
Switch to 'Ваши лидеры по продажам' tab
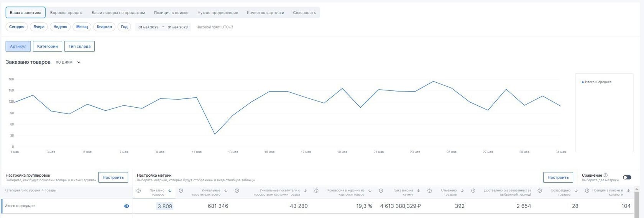[x=118, y=13]
